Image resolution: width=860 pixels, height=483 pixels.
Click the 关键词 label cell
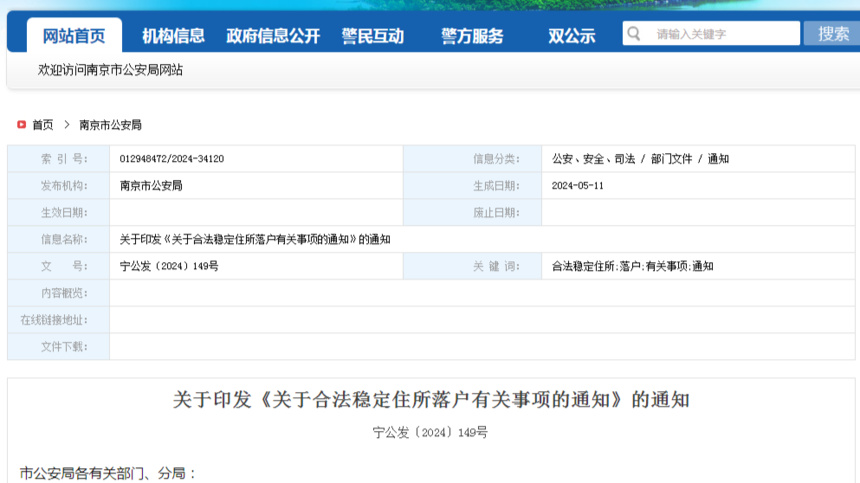[x=473, y=266]
